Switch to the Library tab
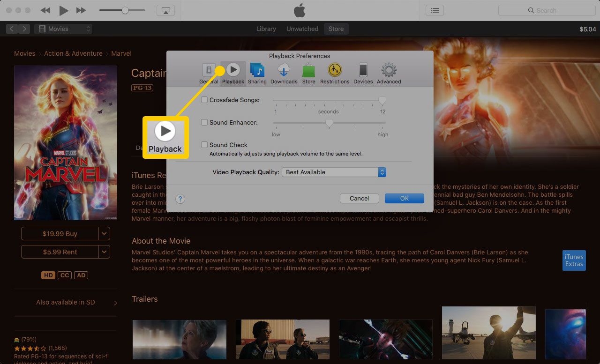Screen dimensions: 600x364 (x=266, y=29)
